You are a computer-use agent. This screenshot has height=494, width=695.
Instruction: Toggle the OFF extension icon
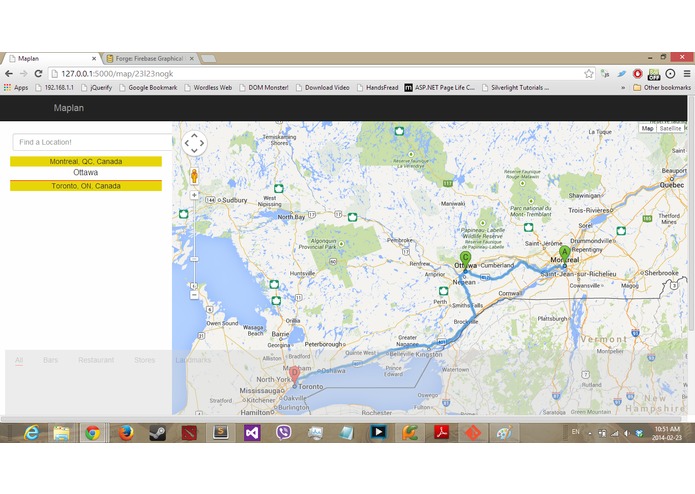tap(654, 74)
